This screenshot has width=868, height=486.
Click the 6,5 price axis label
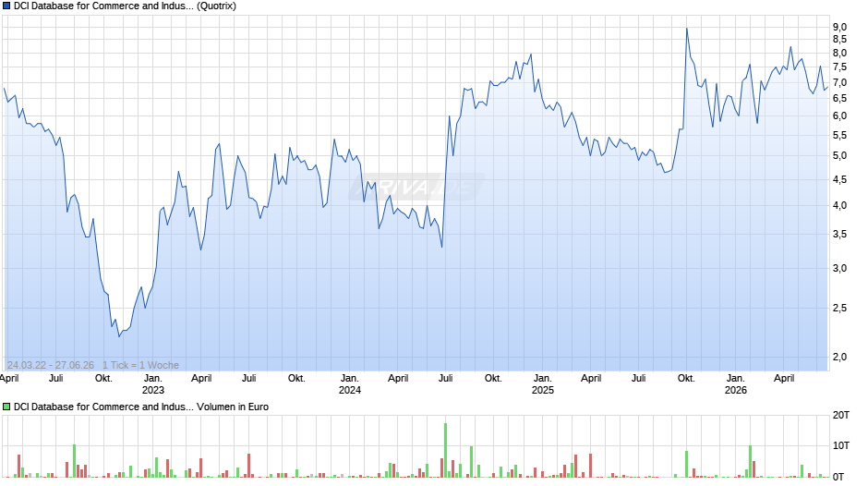tap(839, 99)
